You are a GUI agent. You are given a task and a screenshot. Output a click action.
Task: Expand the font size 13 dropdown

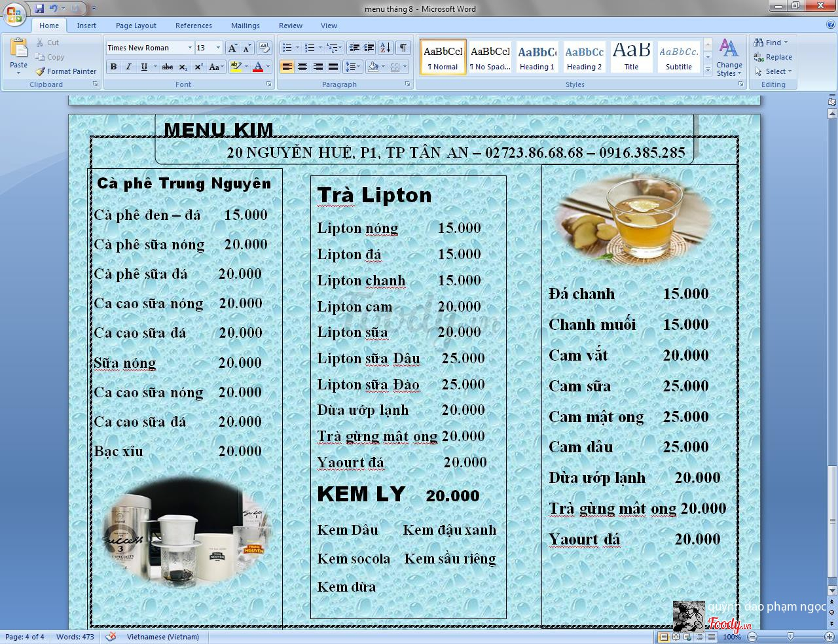218,48
